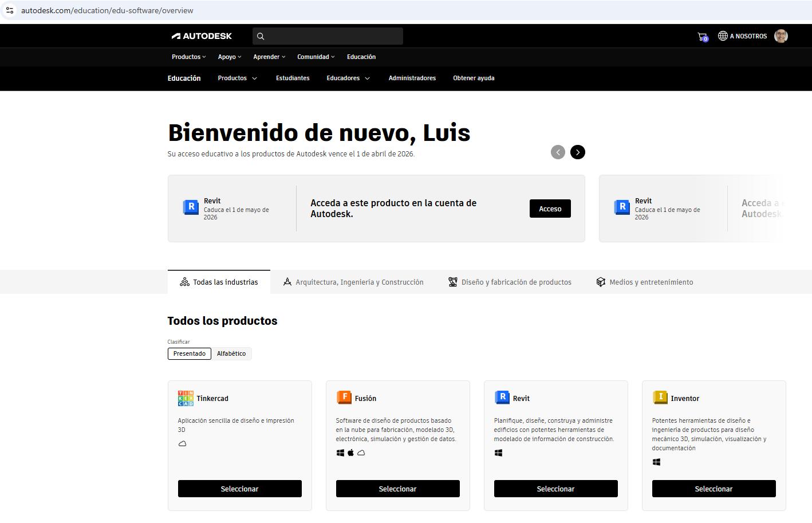Click the Obtener ayuda link
812x523 pixels.
click(474, 78)
